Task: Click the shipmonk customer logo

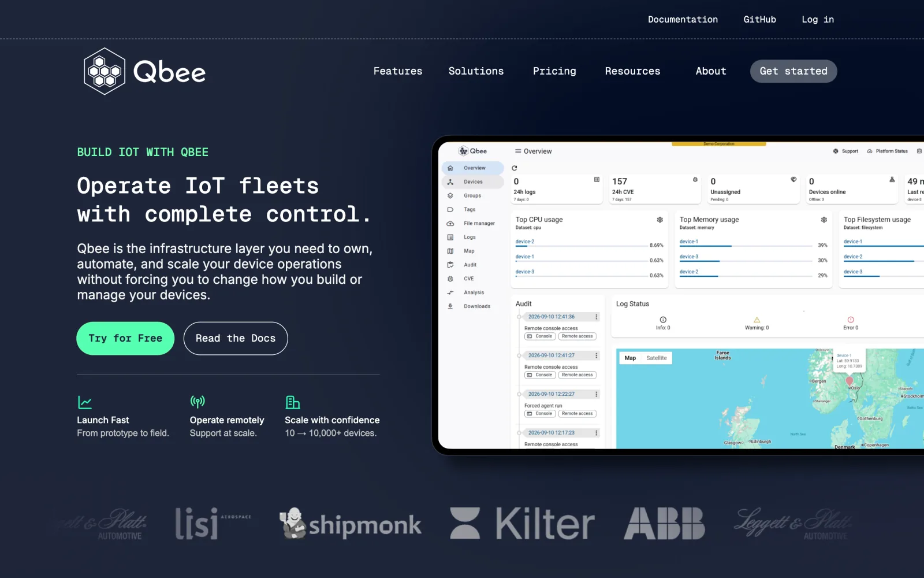Action: (x=351, y=524)
